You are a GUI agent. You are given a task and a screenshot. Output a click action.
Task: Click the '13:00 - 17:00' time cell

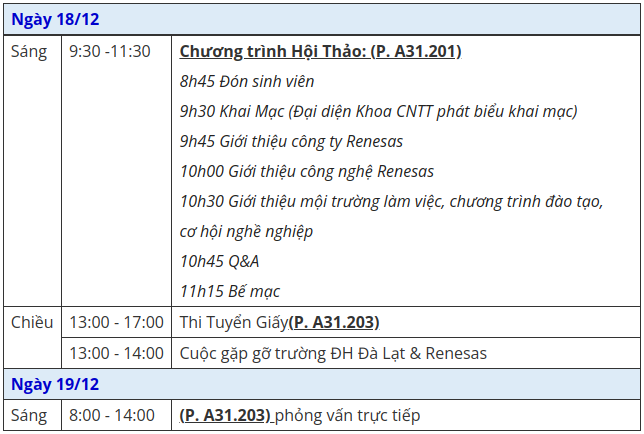pos(116,322)
